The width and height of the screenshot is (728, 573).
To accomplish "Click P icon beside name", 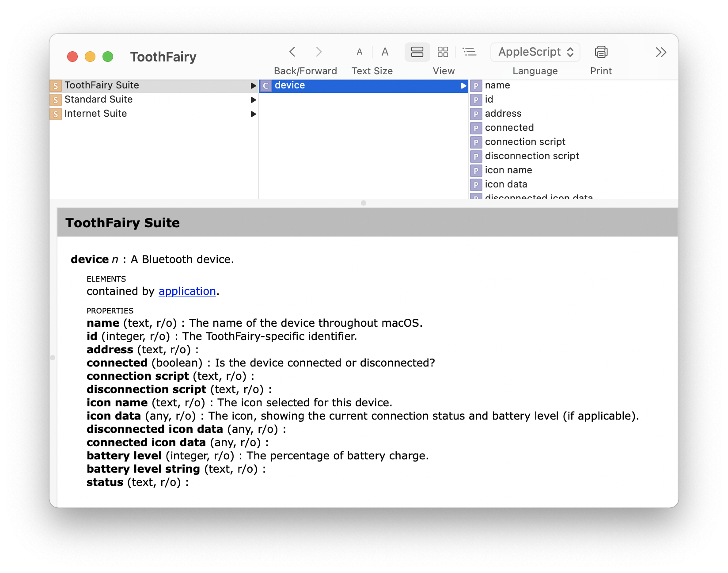I will tap(476, 86).
